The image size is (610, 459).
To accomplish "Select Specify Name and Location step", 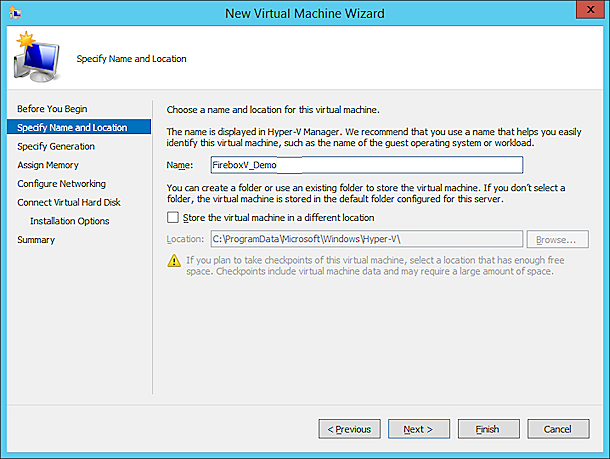I will pyautogui.click(x=79, y=127).
